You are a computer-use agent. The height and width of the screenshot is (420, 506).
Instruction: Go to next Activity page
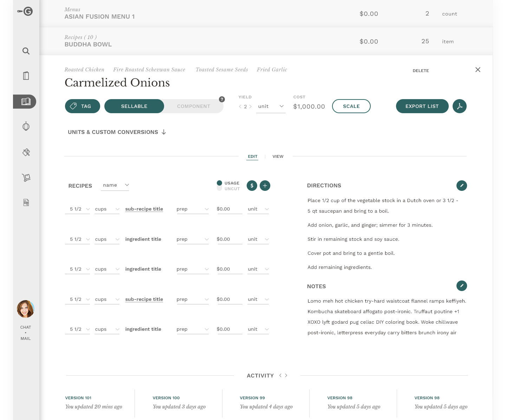tap(286, 375)
